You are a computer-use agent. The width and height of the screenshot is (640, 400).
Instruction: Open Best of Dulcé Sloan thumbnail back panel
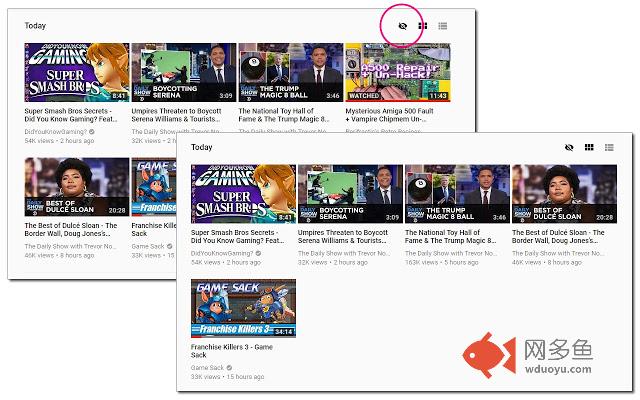(x=77, y=187)
